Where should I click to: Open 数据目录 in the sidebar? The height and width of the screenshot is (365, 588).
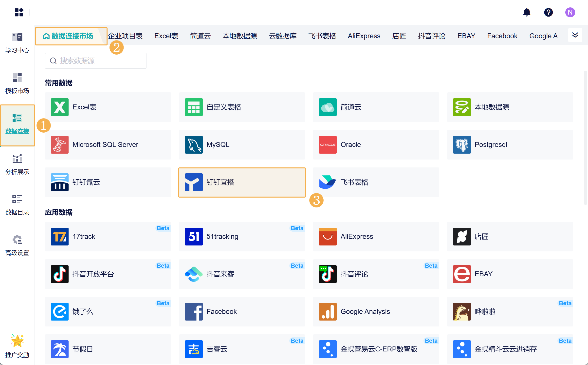pos(17,205)
